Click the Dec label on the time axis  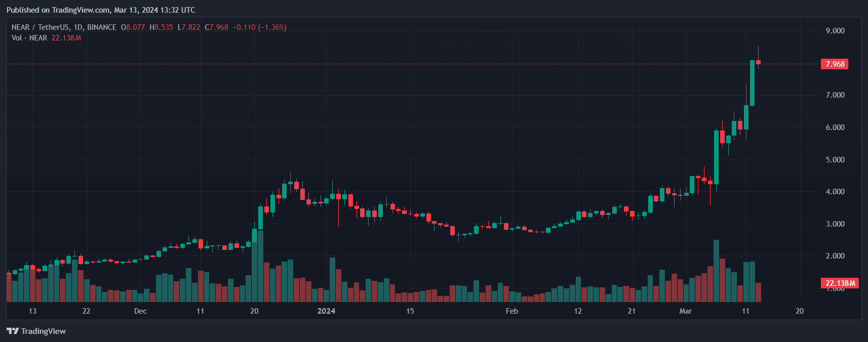click(140, 311)
